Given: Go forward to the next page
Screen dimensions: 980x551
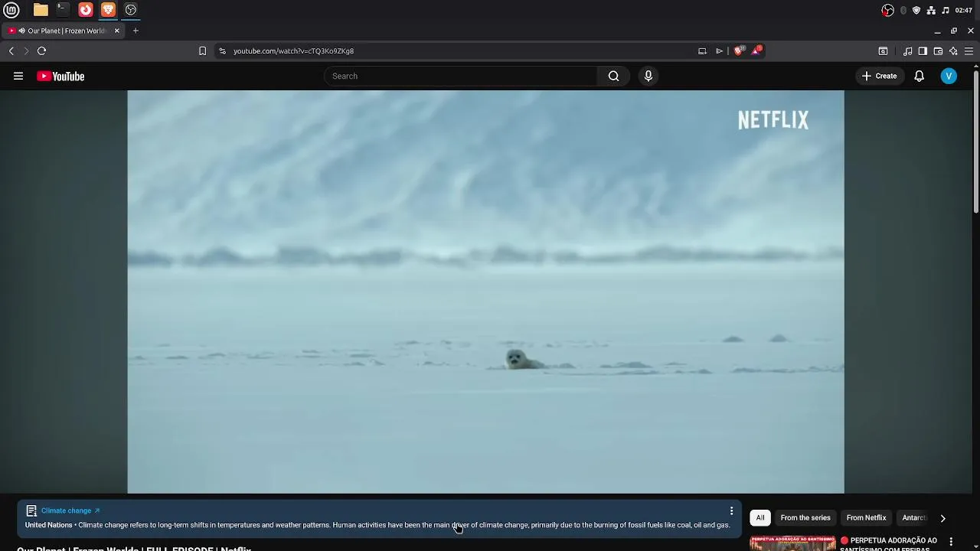Looking at the screenshot, I should 25,51.
